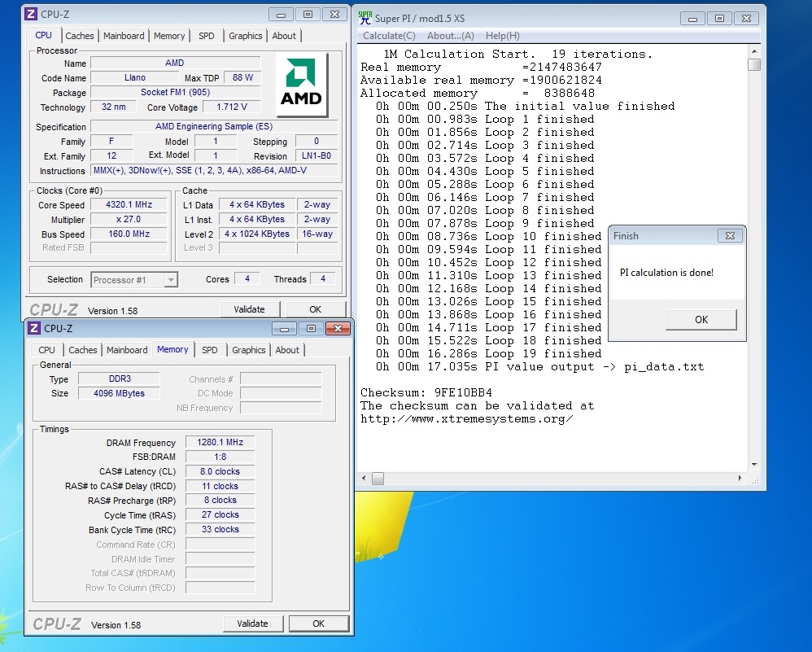
Task: Click the bottom CPU-Z window title icon
Action: [x=34, y=328]
